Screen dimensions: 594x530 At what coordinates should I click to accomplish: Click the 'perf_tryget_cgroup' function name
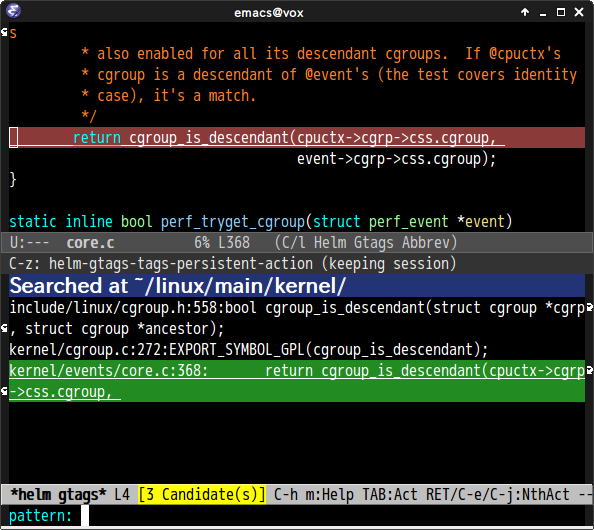coord(233,222)
